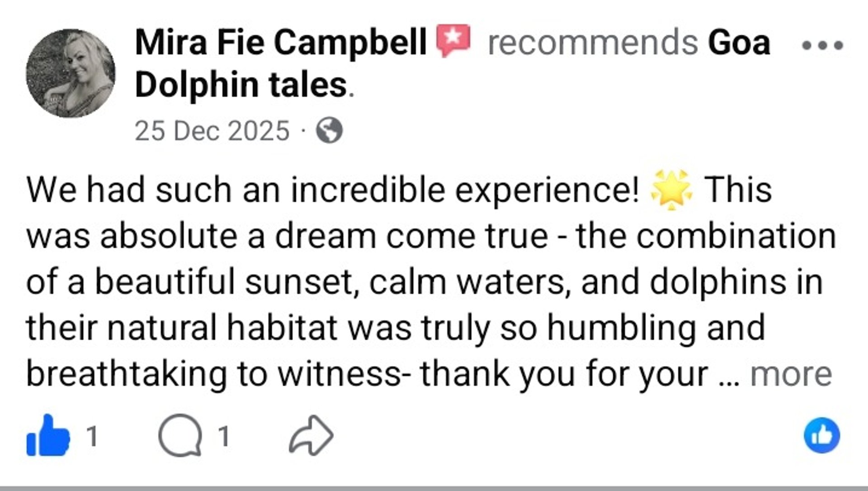Click "We had such an incredible experience!" text
The width and height of the screenshot is (868, 491).
[x=332, y=190]
